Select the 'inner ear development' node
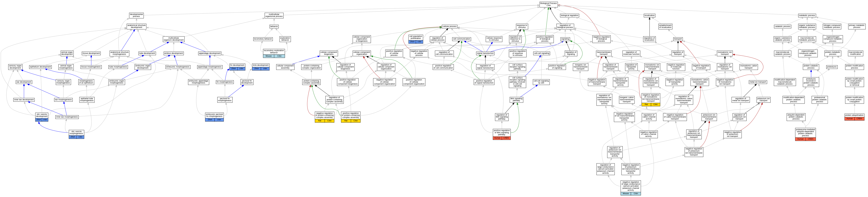Viewport: 868px width, 197px height. tap(24, 99)
